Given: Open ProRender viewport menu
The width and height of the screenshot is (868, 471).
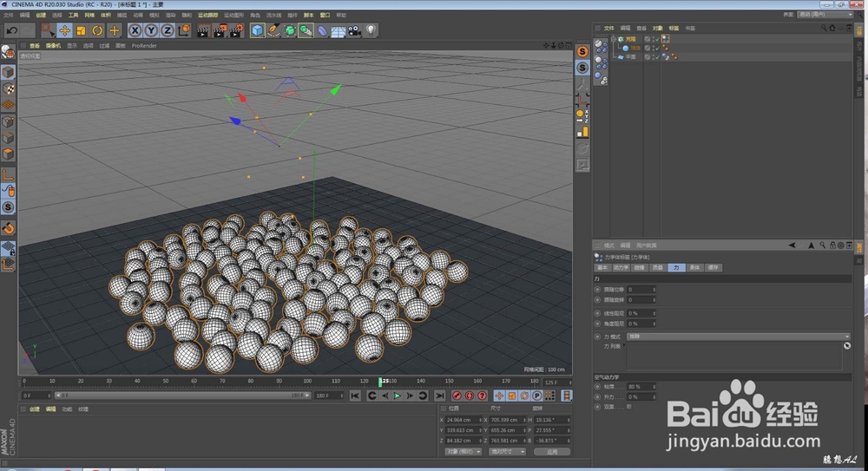Looking at the screenshot, I should (x=144, y=46).
